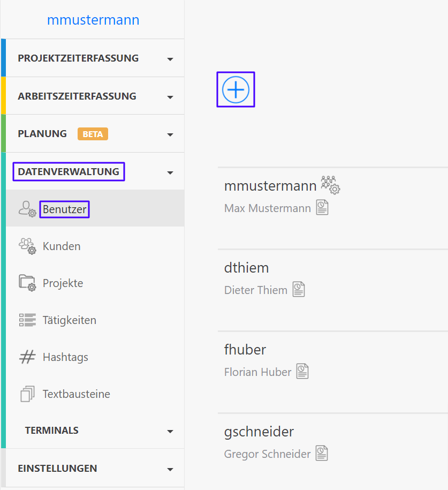Click the admin group icon beside mmustermann
The image size is (448, 490).
331,185
